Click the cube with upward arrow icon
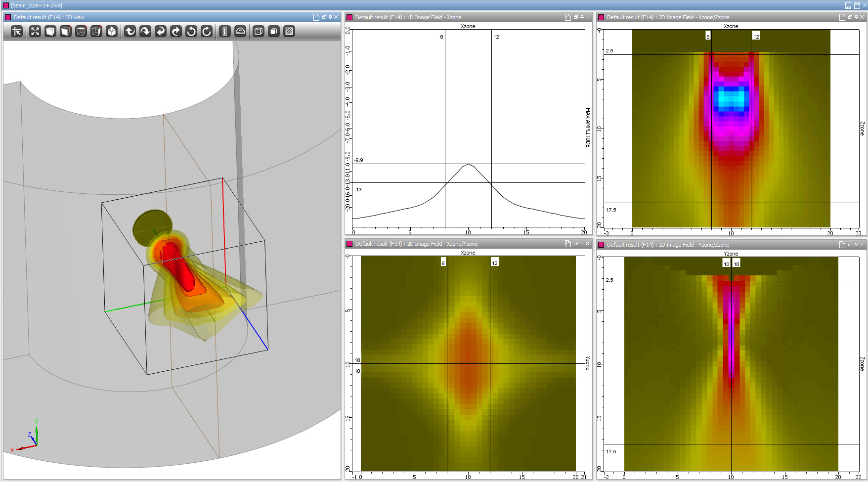This screenshot has width=868, height=482. pyautogui.click(x=112, y=32)
